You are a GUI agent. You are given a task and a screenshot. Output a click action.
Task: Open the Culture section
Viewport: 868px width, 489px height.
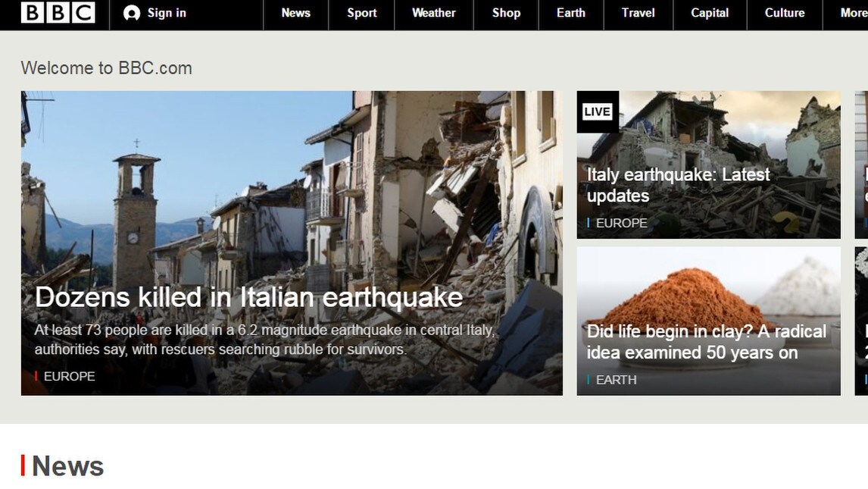(x=785, y=13)
